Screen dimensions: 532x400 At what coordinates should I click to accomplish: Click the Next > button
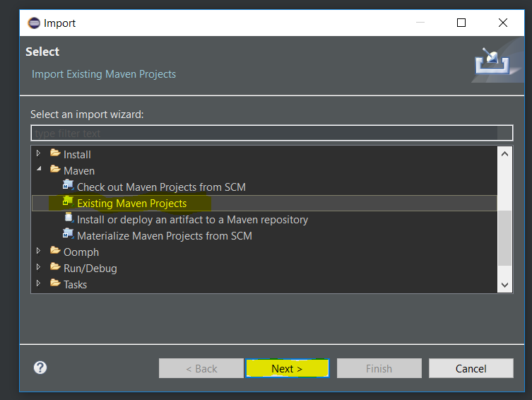pos(287,368)
